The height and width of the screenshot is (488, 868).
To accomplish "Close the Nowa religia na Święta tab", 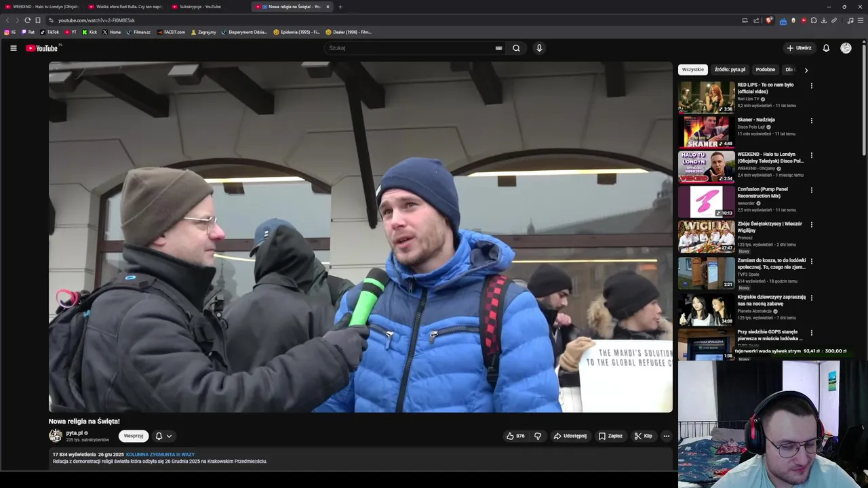I will (328, 7).
